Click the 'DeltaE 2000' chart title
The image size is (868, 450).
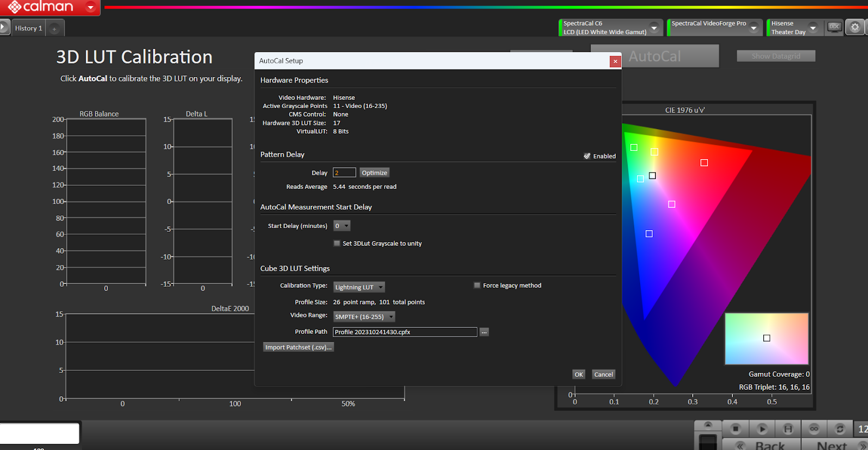(230, 308)
